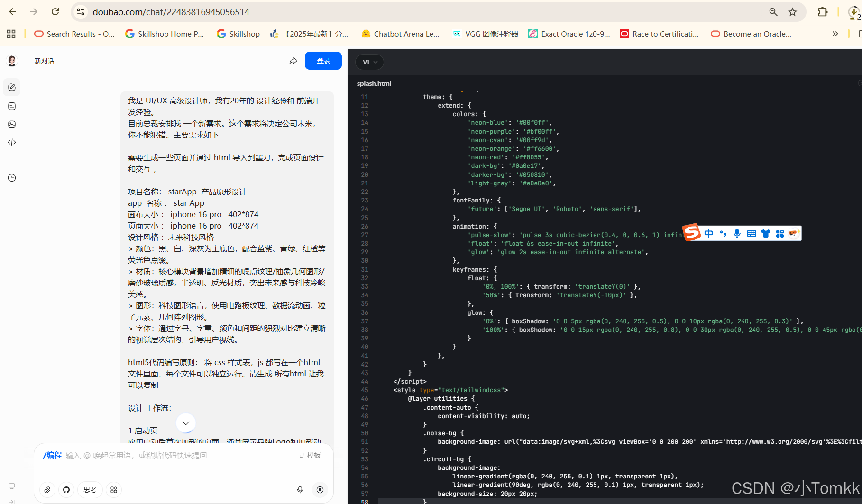The height and width of the screenshot is (504, 862).
Task: Open the apps grid in bookmarks bar
Action: pyautogui.click(x=11, y=34)
